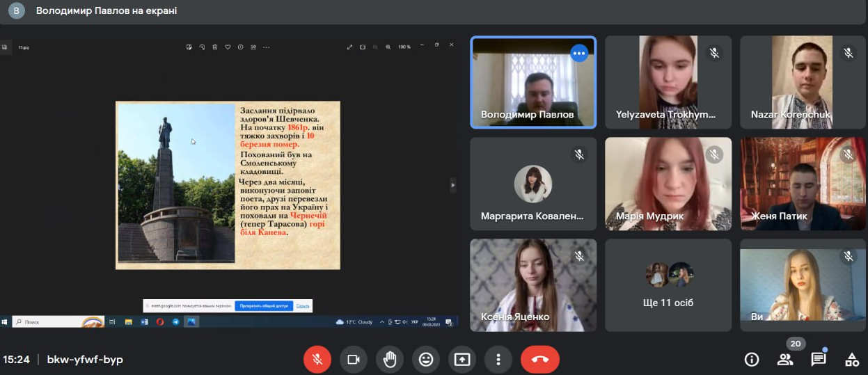The image size is (868, 375).
Task: Click the Windows Start button in shared taskbar
Action: [x=5, y=322]
